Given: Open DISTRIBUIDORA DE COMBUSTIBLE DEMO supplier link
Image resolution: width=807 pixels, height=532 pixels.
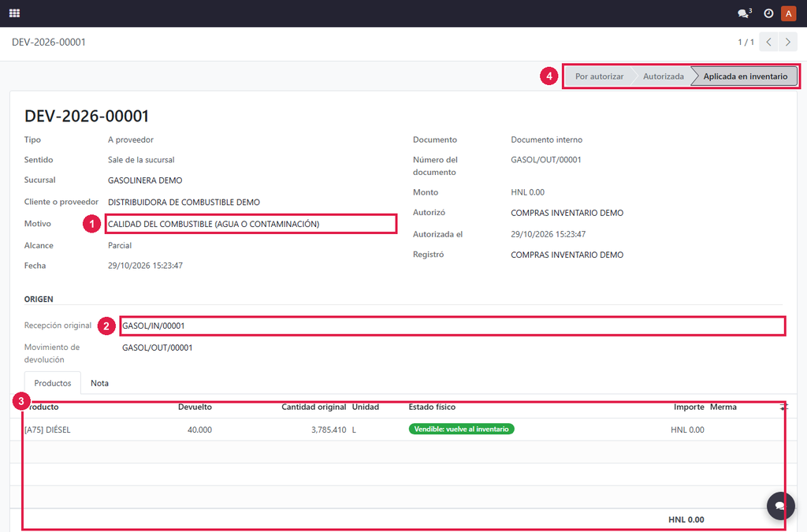Looking at the screenshot, I should [184, 203].
